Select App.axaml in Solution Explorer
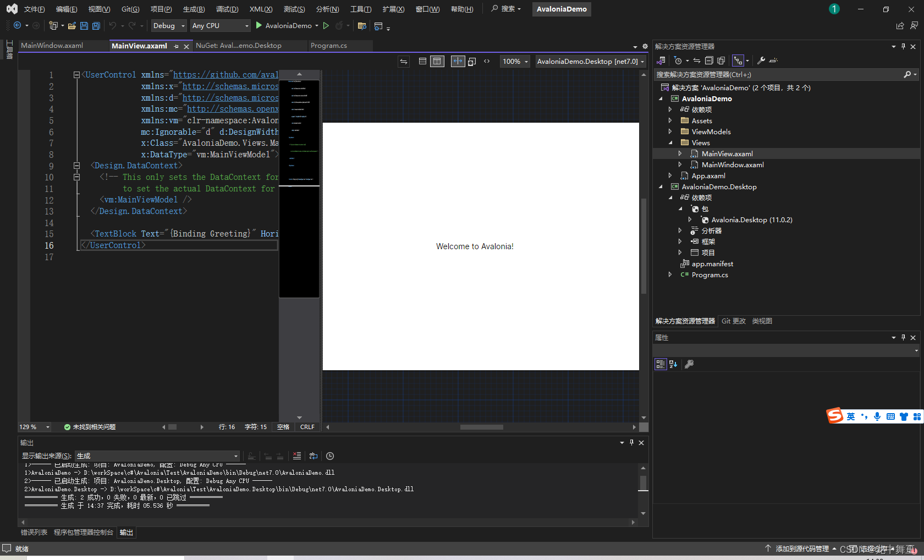 (708, 175)
